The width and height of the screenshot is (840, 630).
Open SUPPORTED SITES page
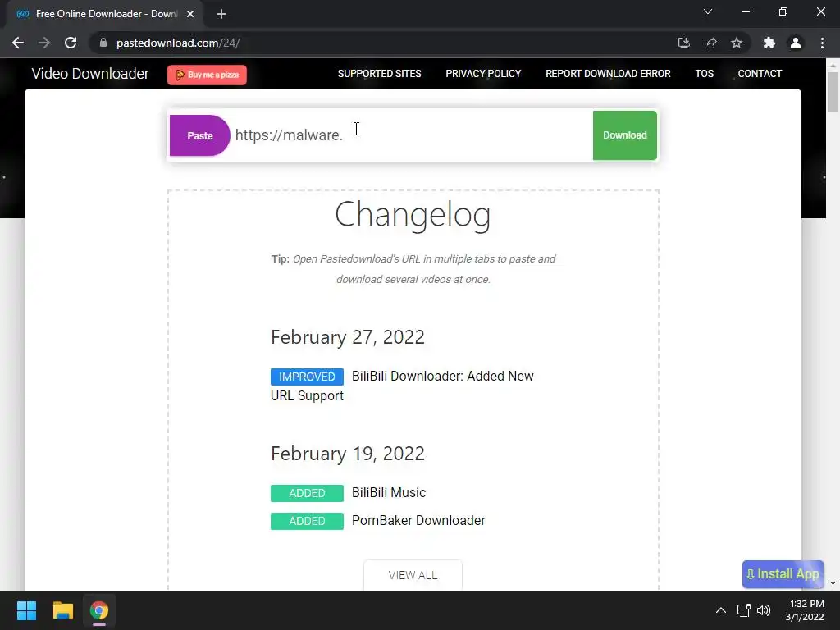pyautogui.click(x=379, y=73)
